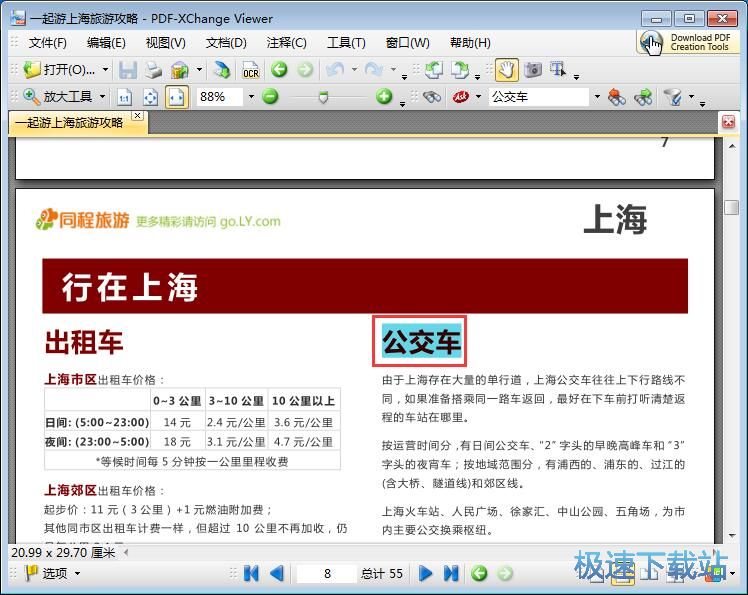Expand the undo history dropdown
748x595 pixels.
pyautogui.click(x=354, y=70)
